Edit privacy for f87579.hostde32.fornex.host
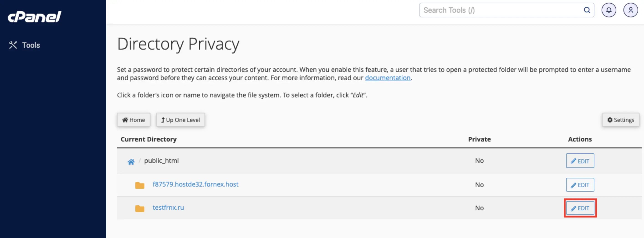This screenshot has width=644, height=238. point(580,185)
